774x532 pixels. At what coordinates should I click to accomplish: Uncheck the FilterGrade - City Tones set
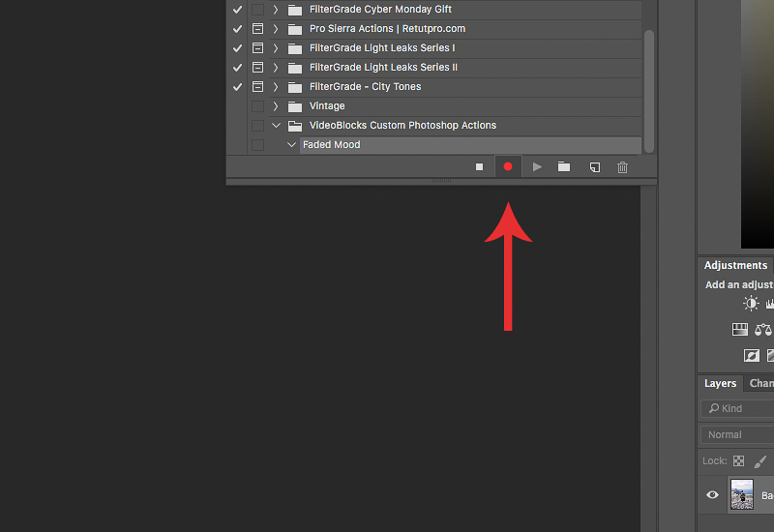[x=237, y=87]
